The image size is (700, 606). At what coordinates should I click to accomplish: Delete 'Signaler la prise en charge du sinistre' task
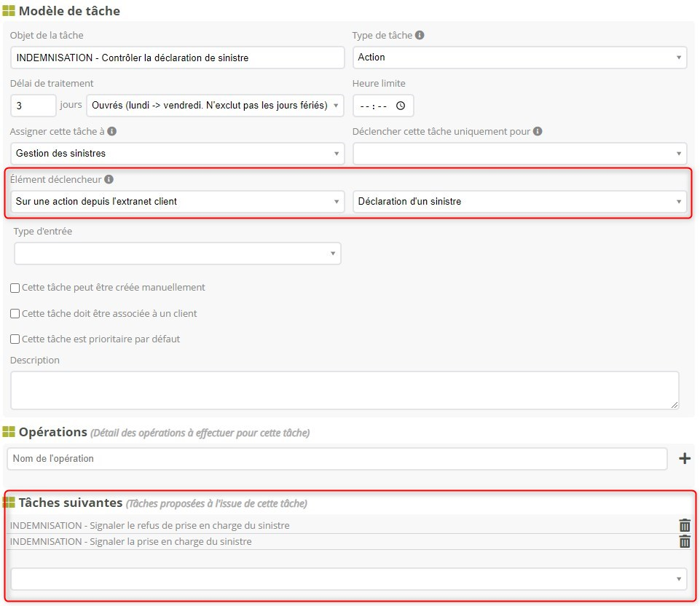tap(685, 541)
